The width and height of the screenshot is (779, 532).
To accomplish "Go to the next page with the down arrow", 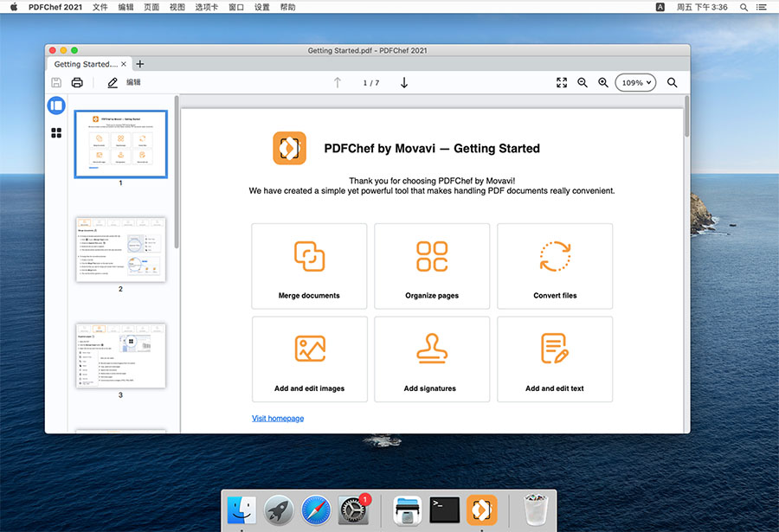I will (x=404, y=82).
